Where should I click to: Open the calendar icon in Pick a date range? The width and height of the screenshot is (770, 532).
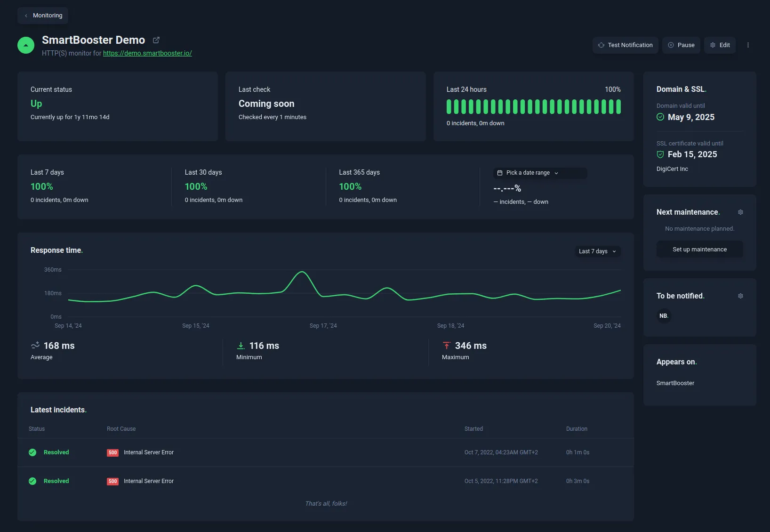(500, 173)
